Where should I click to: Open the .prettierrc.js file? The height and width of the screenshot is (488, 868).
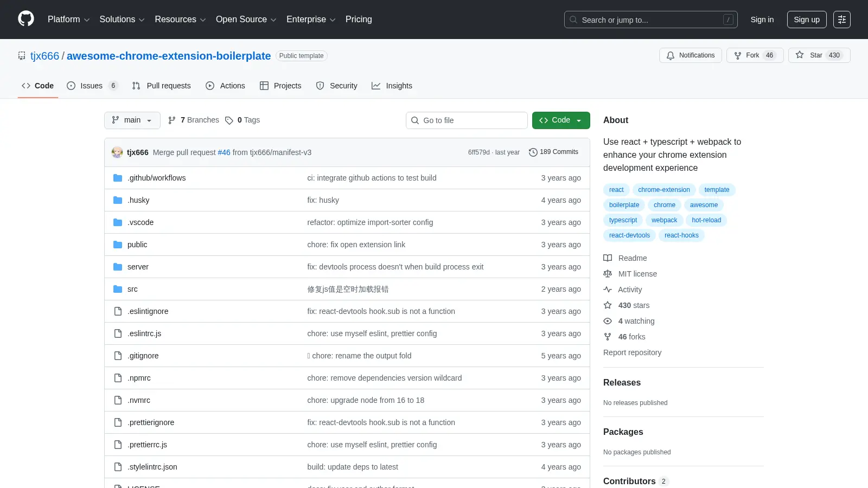click(147, 445)
